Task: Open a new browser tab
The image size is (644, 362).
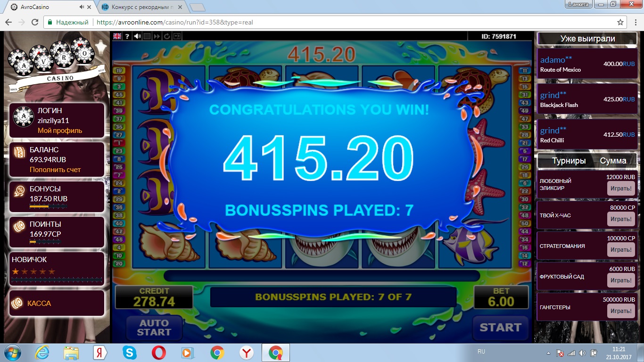Action: click(x=197, y=7)
